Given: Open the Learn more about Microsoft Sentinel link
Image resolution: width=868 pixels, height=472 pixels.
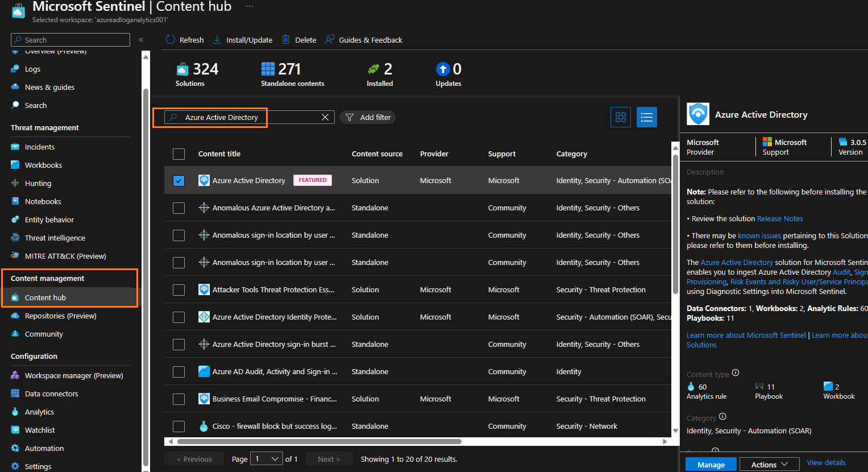Looking at the screenshot, I should (x=746, y=335).
